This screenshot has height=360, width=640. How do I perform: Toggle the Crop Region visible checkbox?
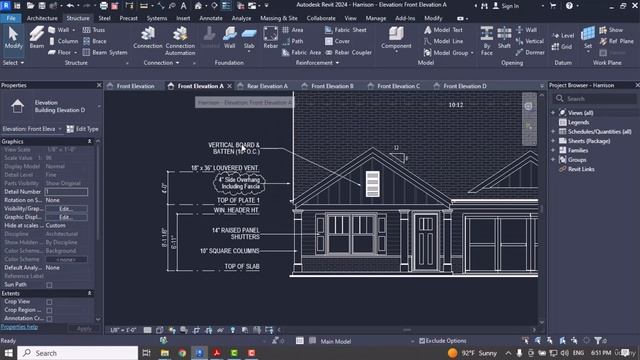click(x=49, y=310)
